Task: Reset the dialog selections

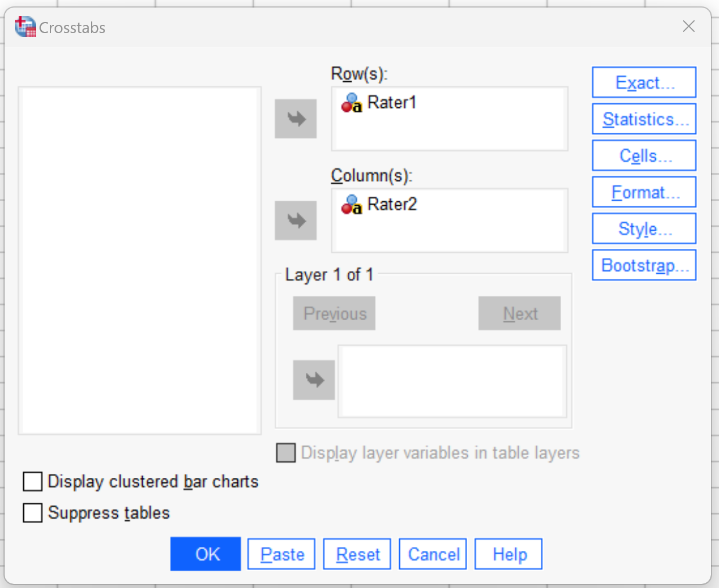Action: (x=357, y=554)
